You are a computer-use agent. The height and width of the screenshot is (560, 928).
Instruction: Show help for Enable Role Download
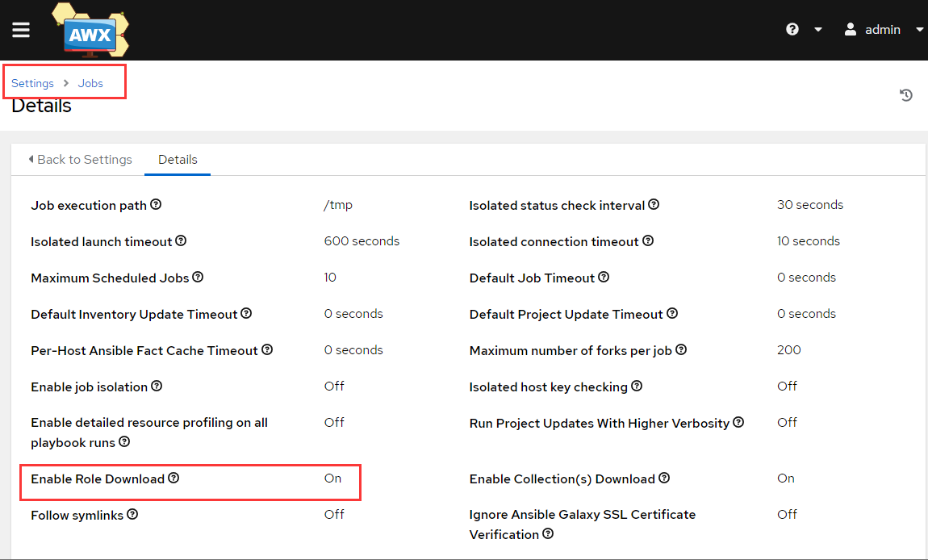coord(173,478)
